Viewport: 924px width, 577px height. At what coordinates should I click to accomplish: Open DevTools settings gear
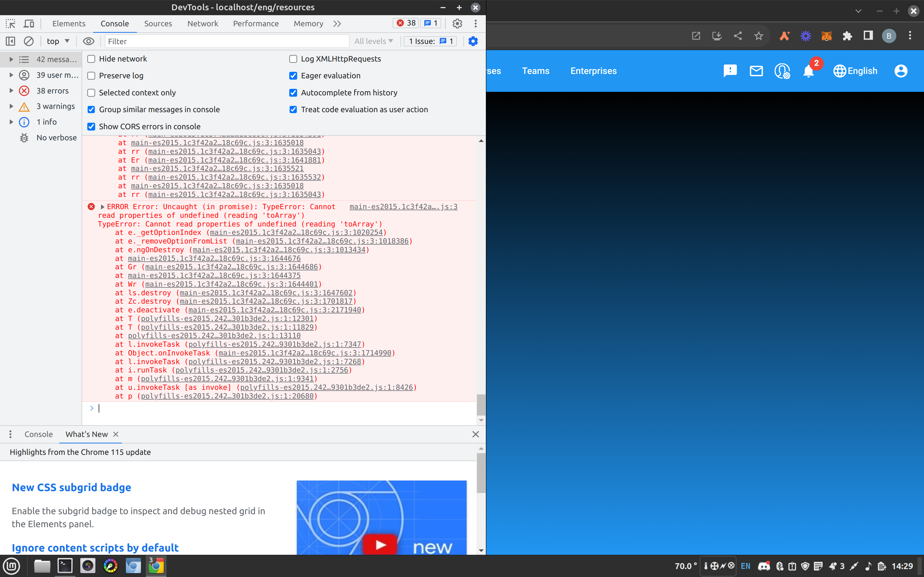tap(457, 23)
